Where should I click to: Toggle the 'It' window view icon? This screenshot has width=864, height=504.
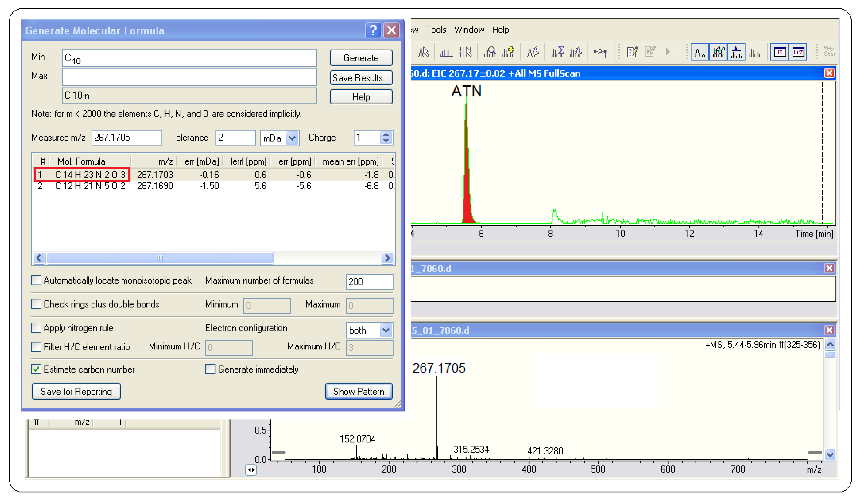click(x=780, y=52)
